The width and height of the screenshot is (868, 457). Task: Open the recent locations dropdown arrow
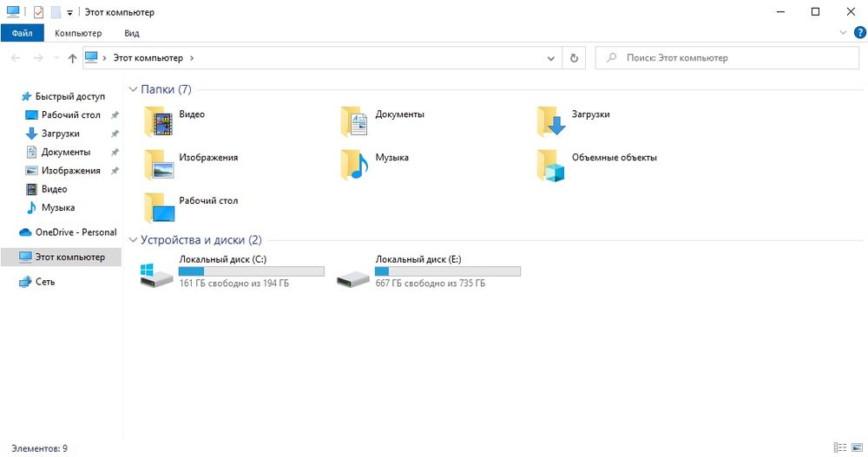coord(56,58)
